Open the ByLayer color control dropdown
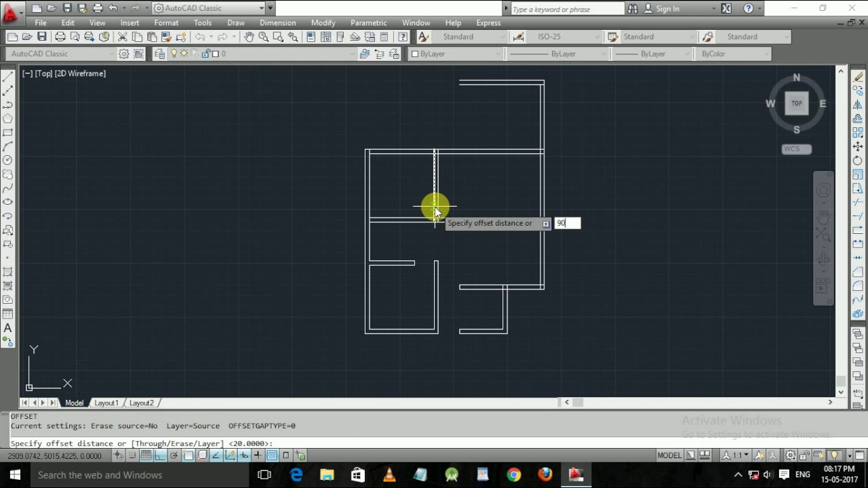This screenshot has height=488, width=868. [x=455, y=54]
